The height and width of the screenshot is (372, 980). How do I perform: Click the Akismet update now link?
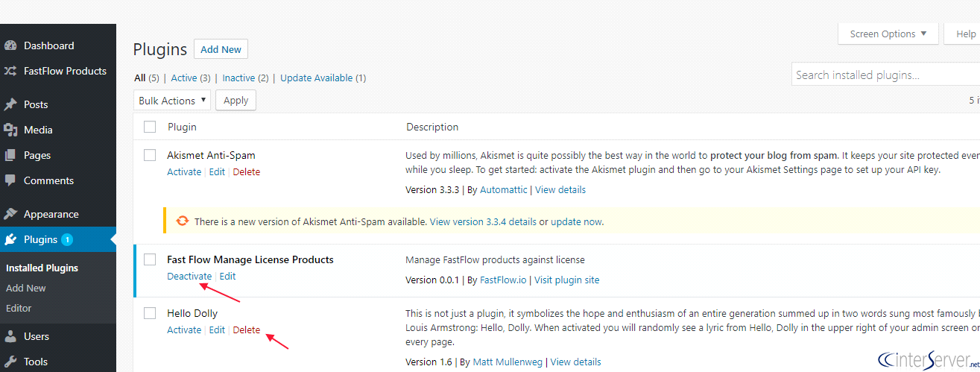point(576,221)
